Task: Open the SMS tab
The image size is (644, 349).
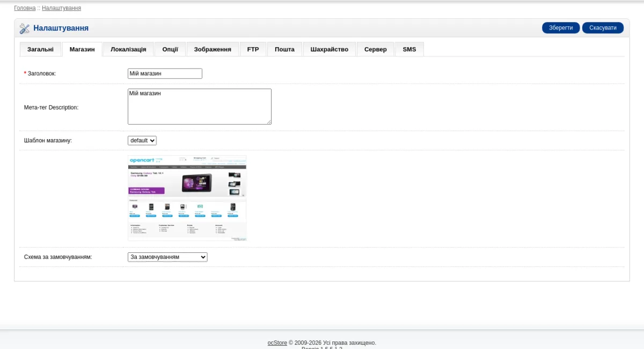Action: click(409, 49)
